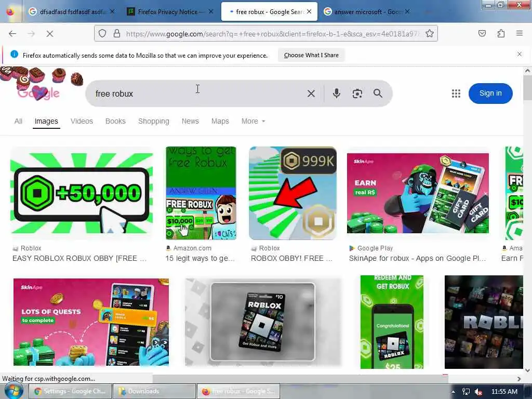Select the News search filter
The width and height of the screenshot is (532, 399).
click(190, 121)
